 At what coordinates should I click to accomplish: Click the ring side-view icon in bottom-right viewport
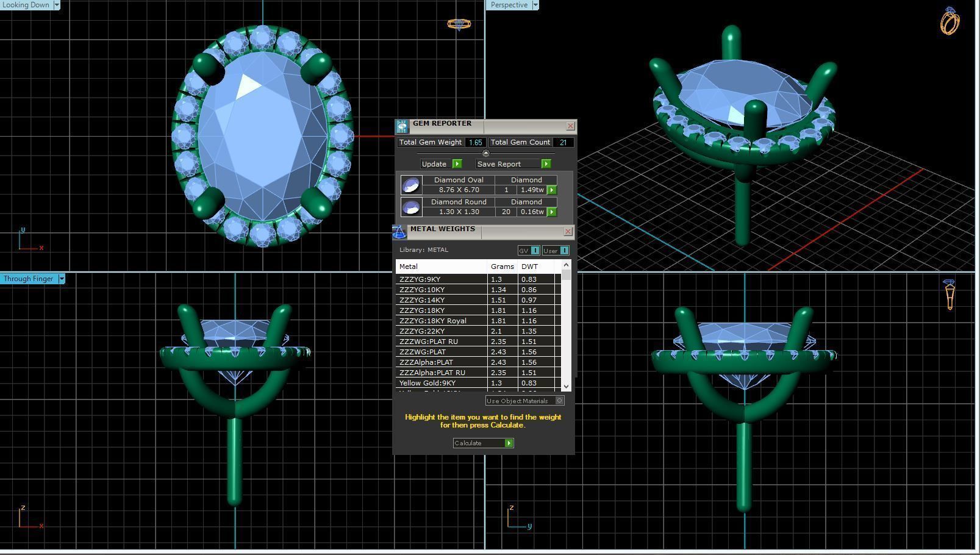(950, 295)
